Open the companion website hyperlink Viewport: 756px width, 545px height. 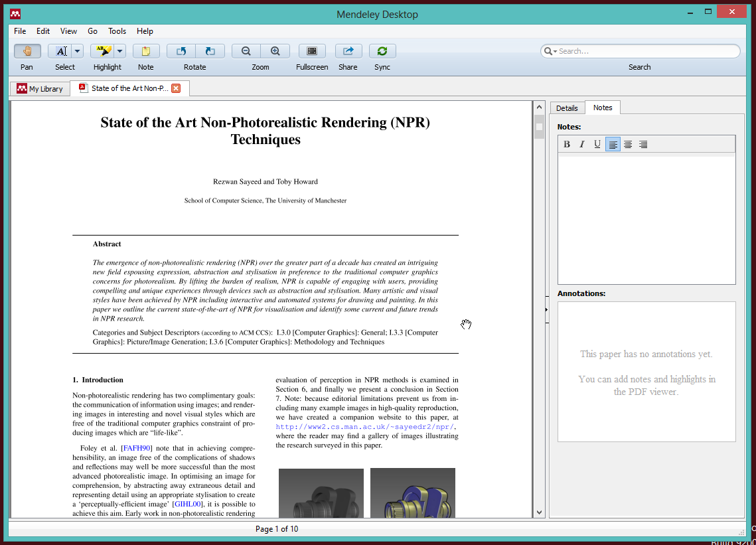pyautogui.click(x=366, y=426)
